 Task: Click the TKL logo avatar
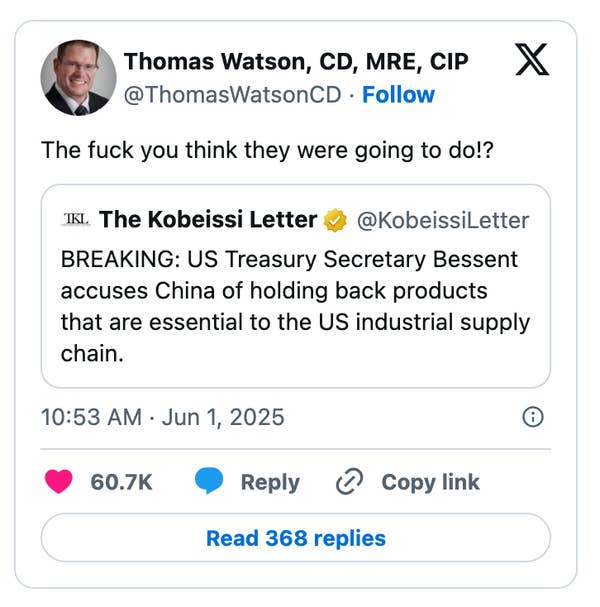[75, 219]
